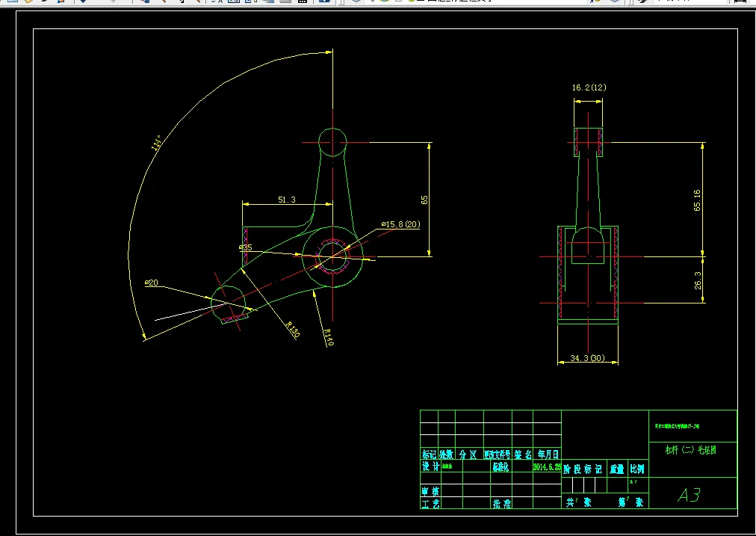Click the 处数 cell in title block
The image size is (756, 536).
click(x=447, y=455)
